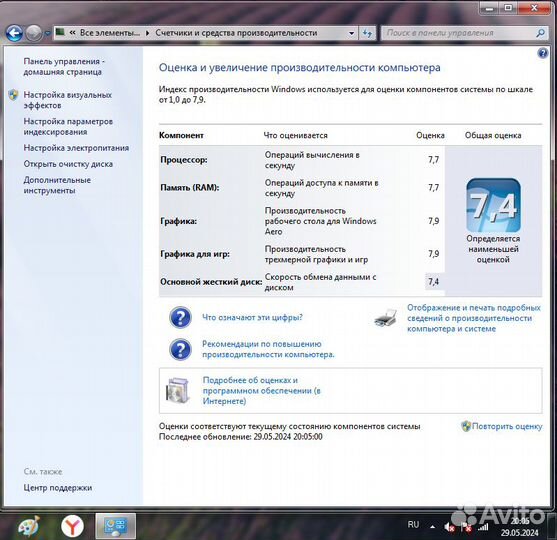Open help with the blue question mark icon
Viewport: 557px width, 540px height.
coord(543,53)
